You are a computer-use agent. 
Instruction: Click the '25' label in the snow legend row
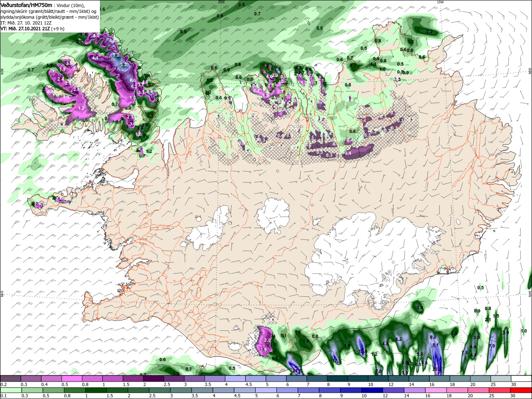[493, 384]
